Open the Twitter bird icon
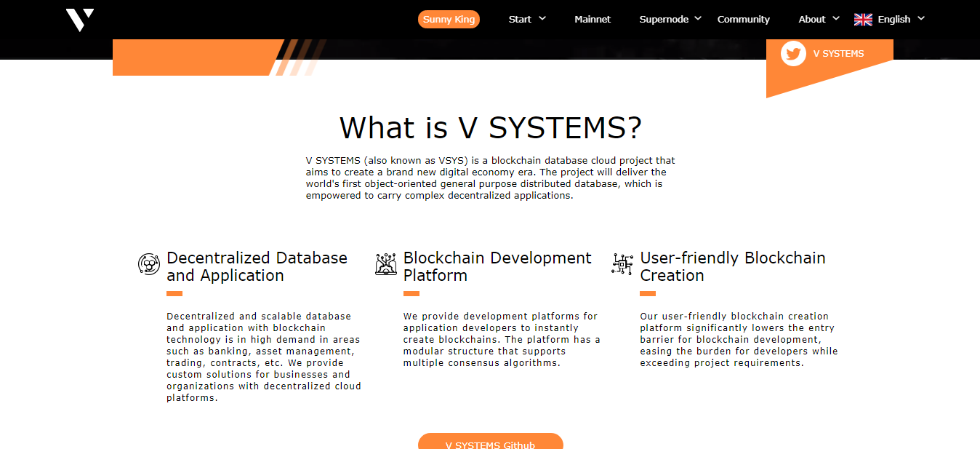The height and width of the screenshot is (449, 980). [x=793, y=54]
